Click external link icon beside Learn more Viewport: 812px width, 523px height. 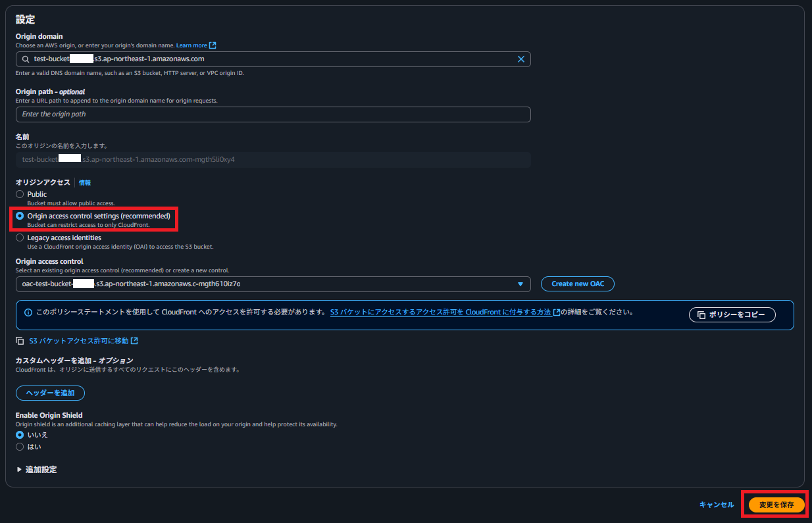213,45
